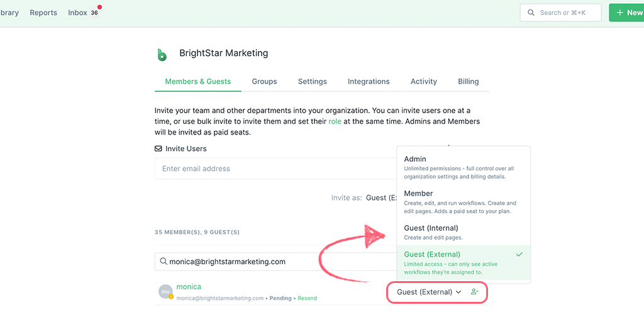Expand monica's Guest (External) role dropdown
The height and width of the screenshot is (322, 644).
(x=429, y=292)
